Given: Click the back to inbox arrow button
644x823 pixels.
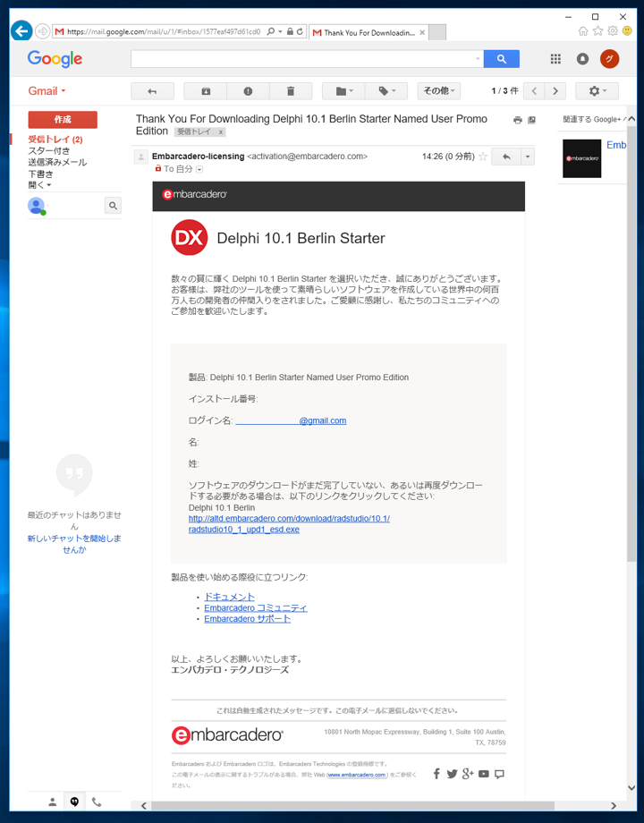Looking at the screenshot, I should point(152,91).
